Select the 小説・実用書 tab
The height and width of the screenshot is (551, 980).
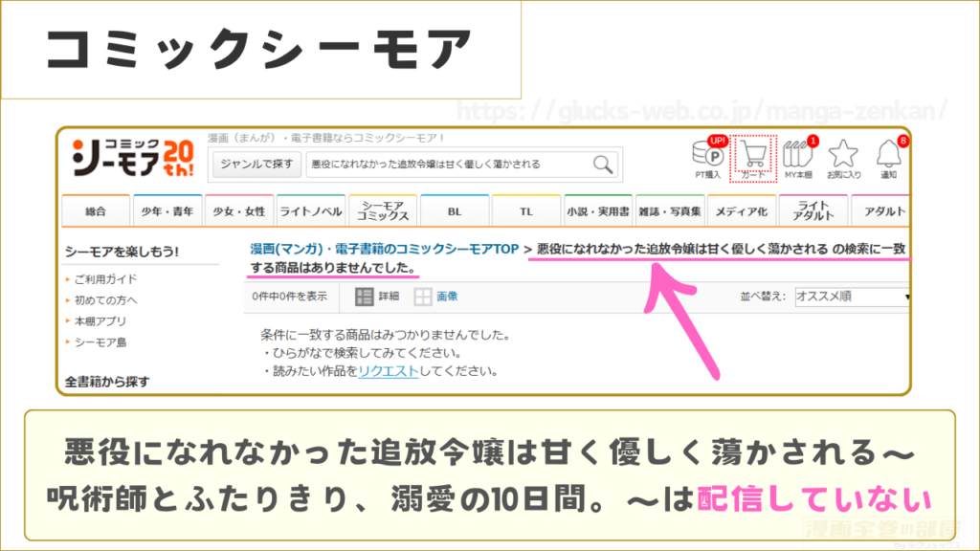598,211
